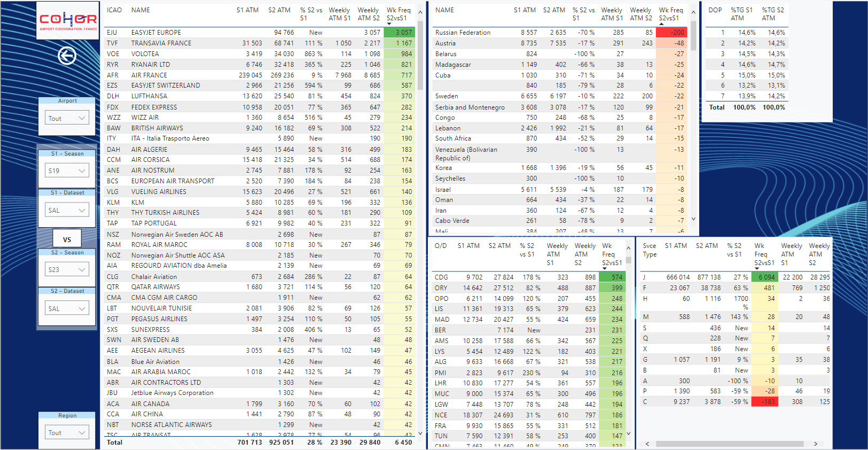Click the O/D table vertical scrollbar thumb
Screen dimensions: 868x450
pyautogui.click(x=628, y=260)
